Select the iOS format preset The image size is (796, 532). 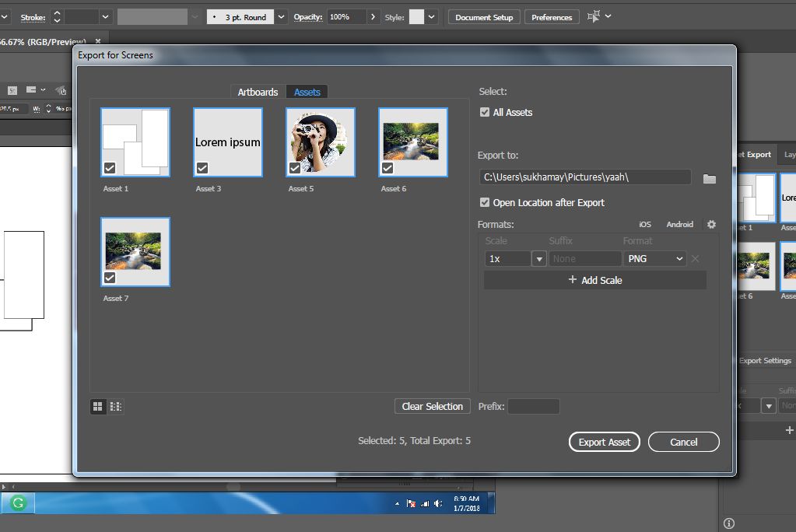[645, 224]
